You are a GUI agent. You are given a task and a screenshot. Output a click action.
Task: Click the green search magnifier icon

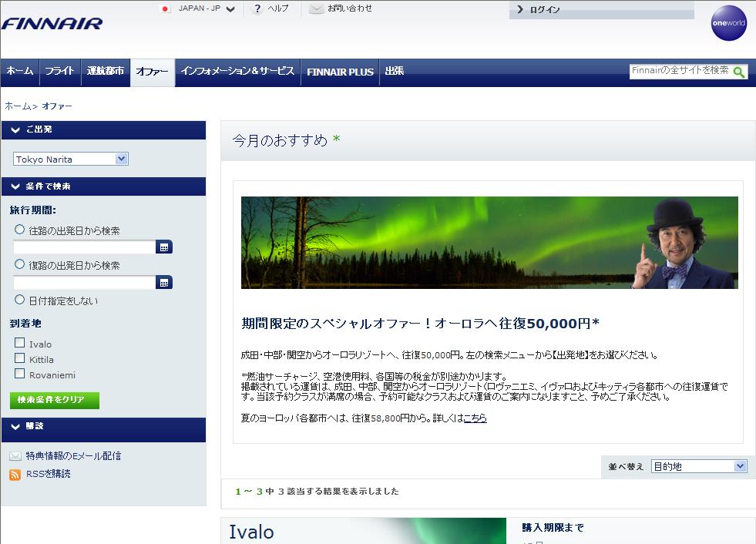click(738, 72)
